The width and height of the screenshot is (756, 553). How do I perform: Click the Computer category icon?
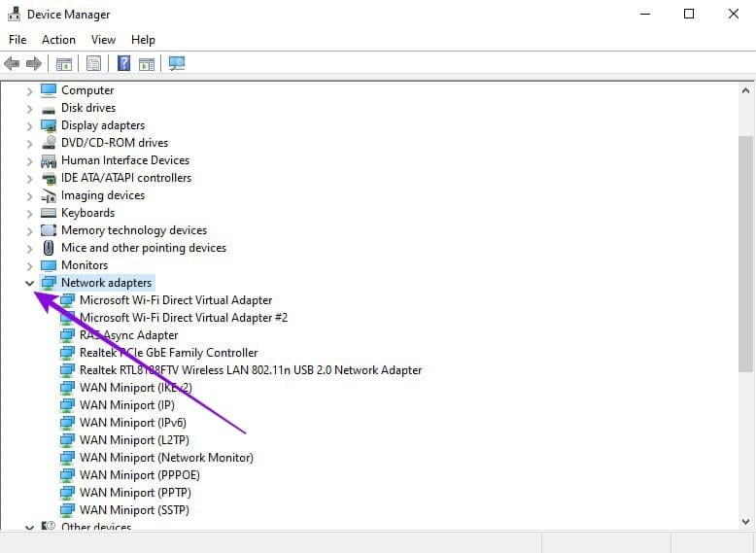click(49, 90)
